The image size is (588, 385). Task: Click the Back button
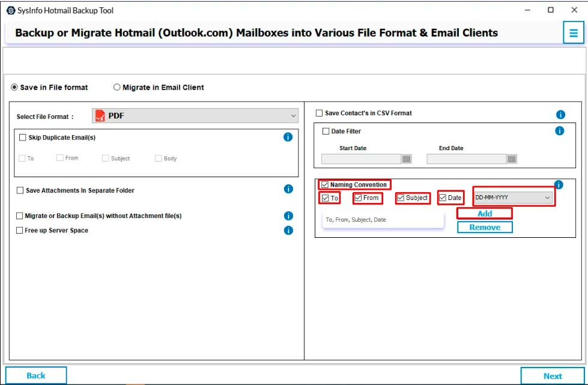pyautogui.click(x=36, y=375)
